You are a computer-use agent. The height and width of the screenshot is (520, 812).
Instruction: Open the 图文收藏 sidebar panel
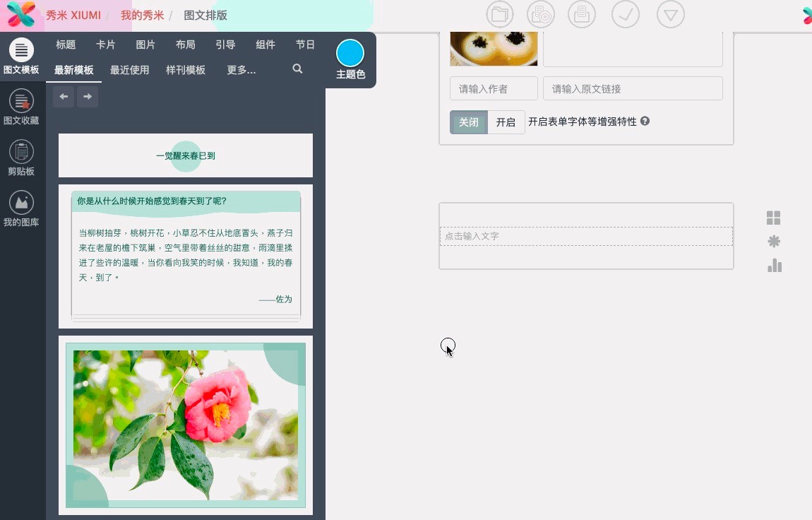pyautogui.click(x=21, y=107)
